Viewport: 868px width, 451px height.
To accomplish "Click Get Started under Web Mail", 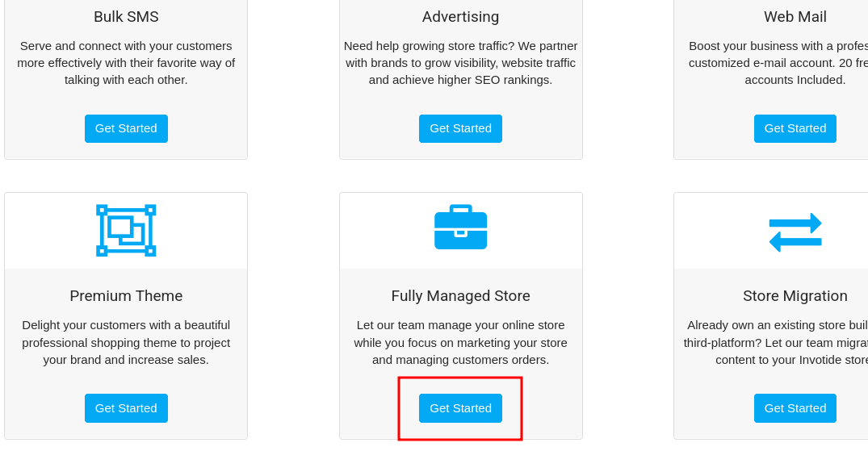I will click(795, 128).
